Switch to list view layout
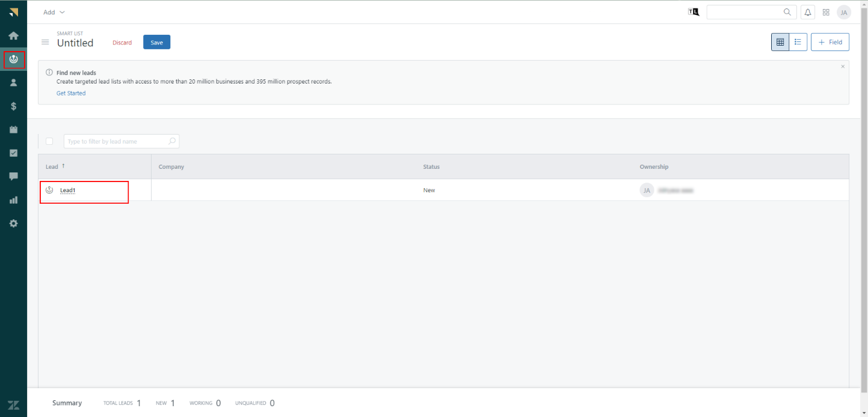Screen dimensions: 868x417 (x=798, y=42)
